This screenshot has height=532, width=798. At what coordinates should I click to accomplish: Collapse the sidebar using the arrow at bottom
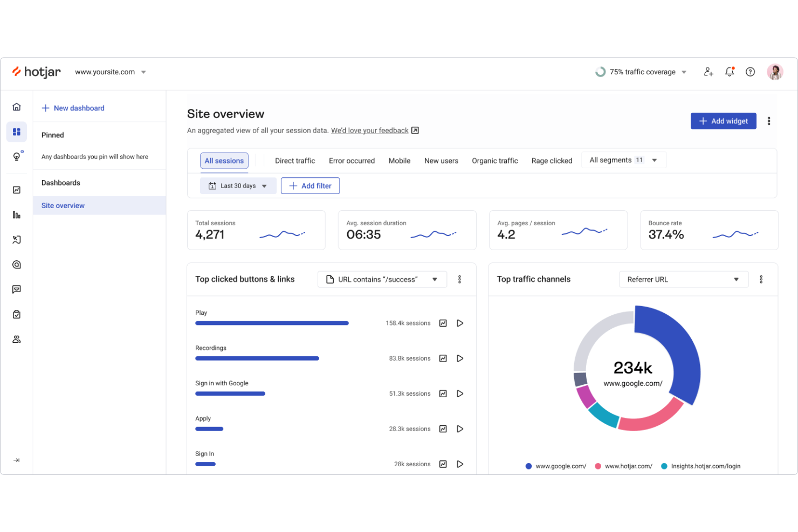[x=16, y=460]
